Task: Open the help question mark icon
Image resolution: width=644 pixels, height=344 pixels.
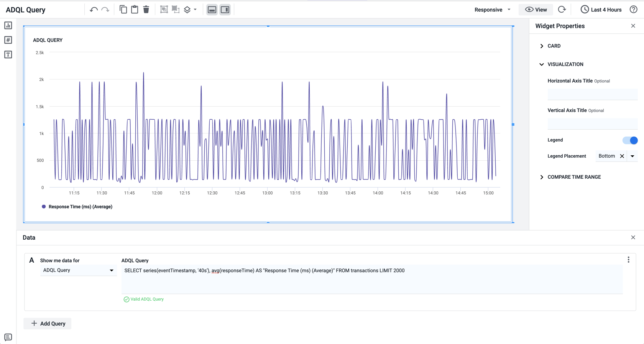Action: tap(634, 10)
